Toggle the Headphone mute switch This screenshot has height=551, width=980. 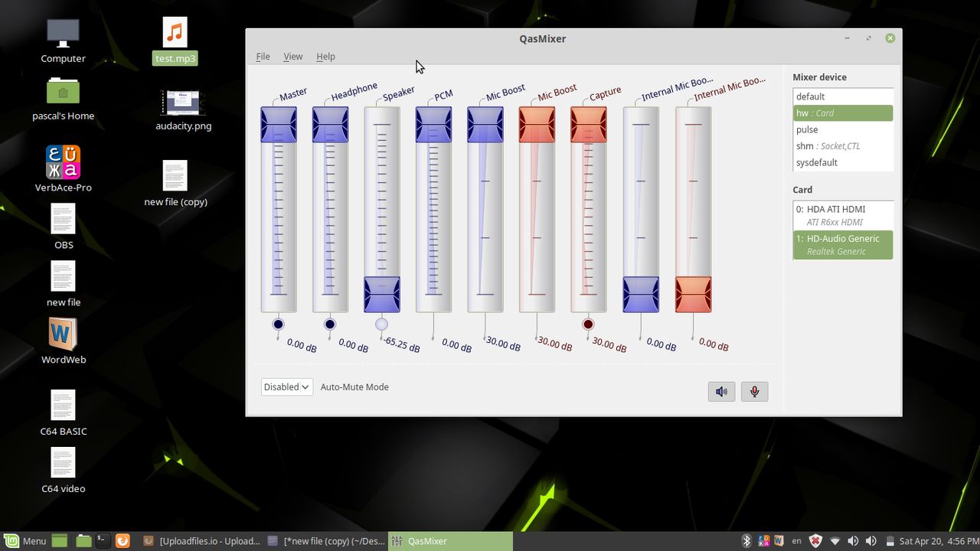coord(330,324)
